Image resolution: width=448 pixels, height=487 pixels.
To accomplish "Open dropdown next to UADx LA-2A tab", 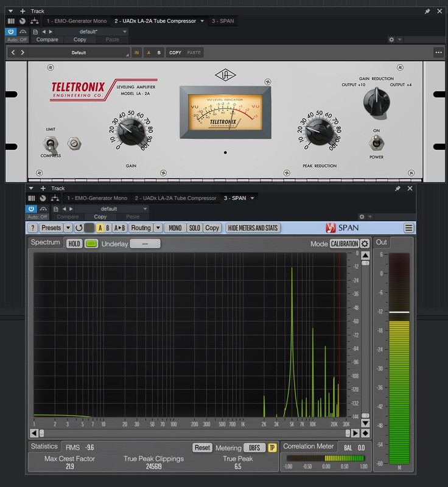I will pyautogui.click(x=202, y=21).
